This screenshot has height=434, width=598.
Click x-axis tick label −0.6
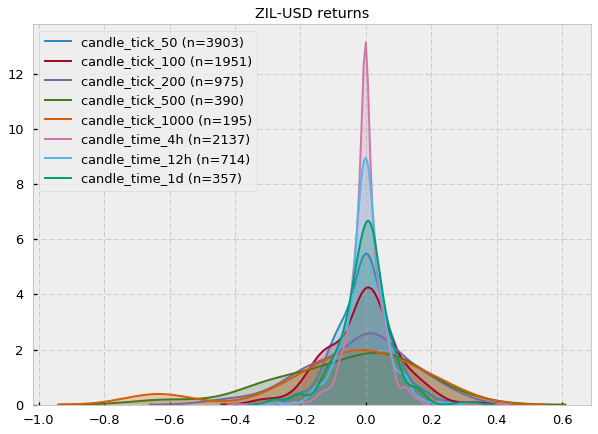[169, 420]
